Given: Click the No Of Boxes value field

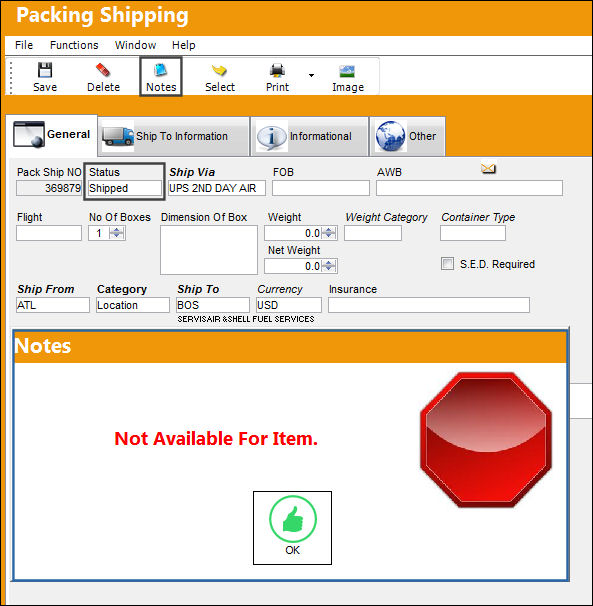Looking at the screenshot, I should (x=99, y=233).
